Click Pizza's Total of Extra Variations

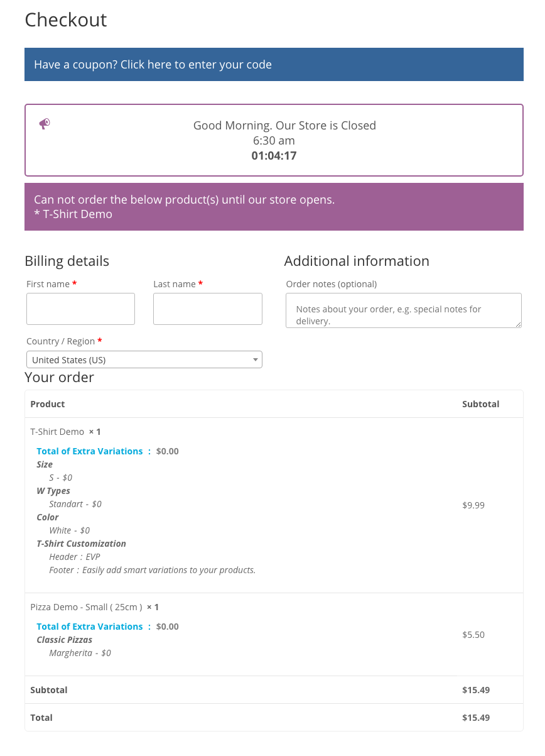[x=90, y=627]
